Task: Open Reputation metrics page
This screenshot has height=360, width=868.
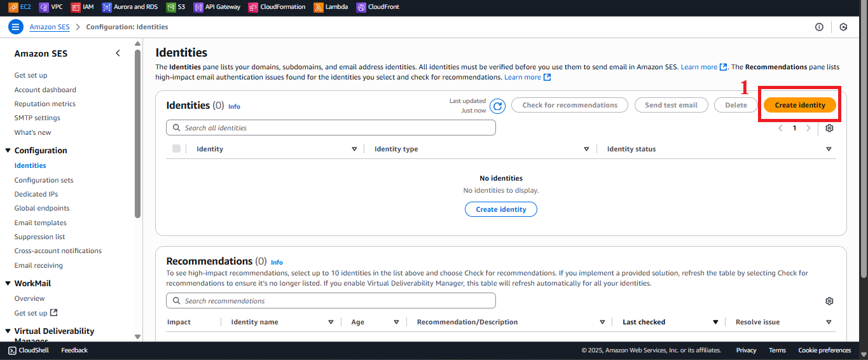Action: tap(45, 104)
